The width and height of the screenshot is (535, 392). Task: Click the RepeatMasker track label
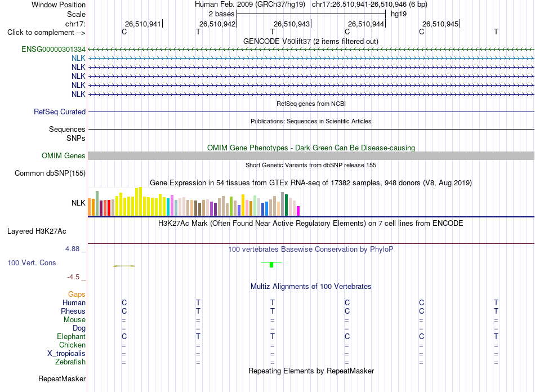pos(62,378)
